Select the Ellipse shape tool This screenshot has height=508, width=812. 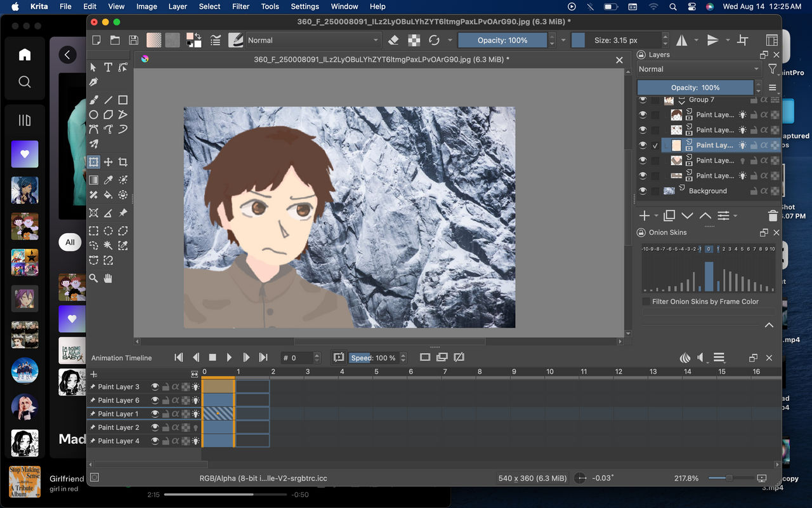[93, 115]
